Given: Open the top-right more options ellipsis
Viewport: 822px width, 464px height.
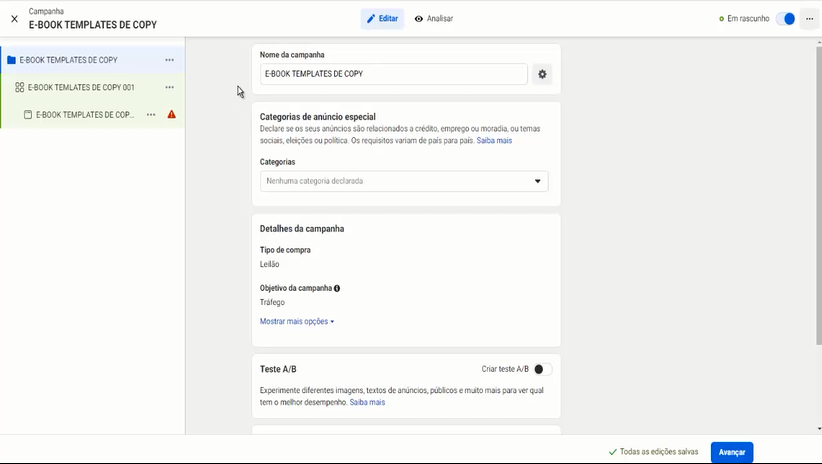Looking at the screenshot, I should point(809,19).
